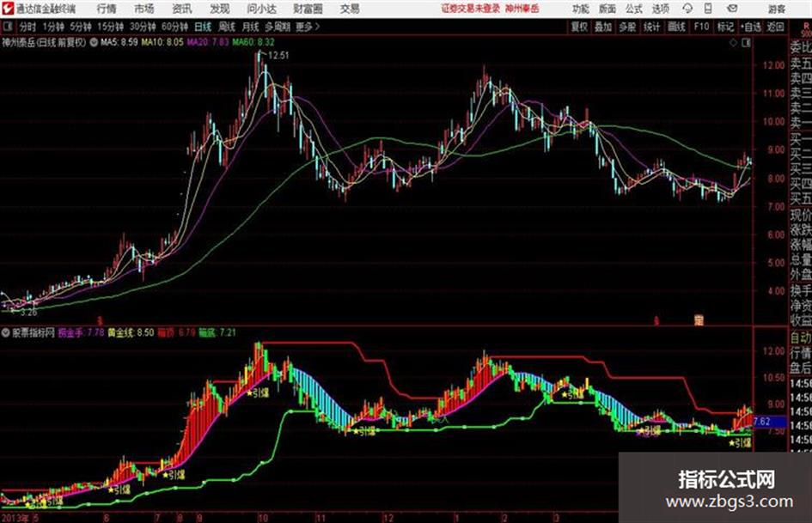
Task: Open the mobile phone icon
Action: 708,9
